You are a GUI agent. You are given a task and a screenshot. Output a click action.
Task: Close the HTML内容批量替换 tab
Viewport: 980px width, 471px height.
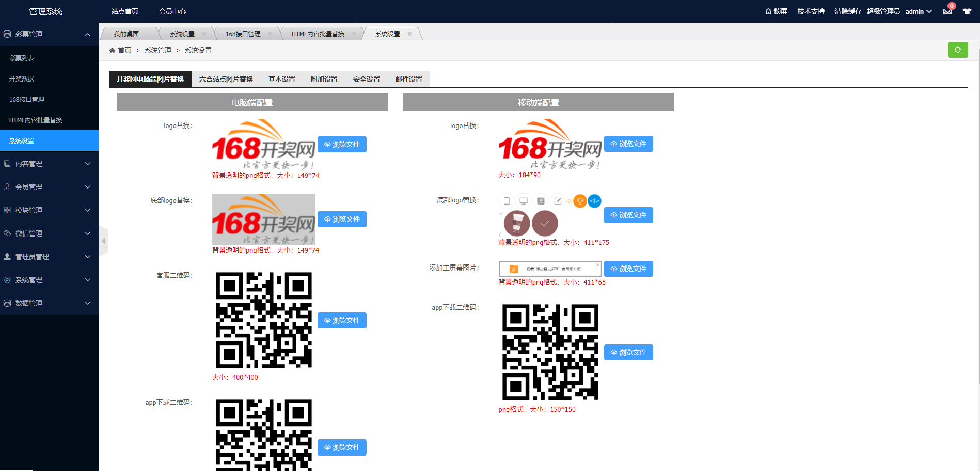pos(354,34)
